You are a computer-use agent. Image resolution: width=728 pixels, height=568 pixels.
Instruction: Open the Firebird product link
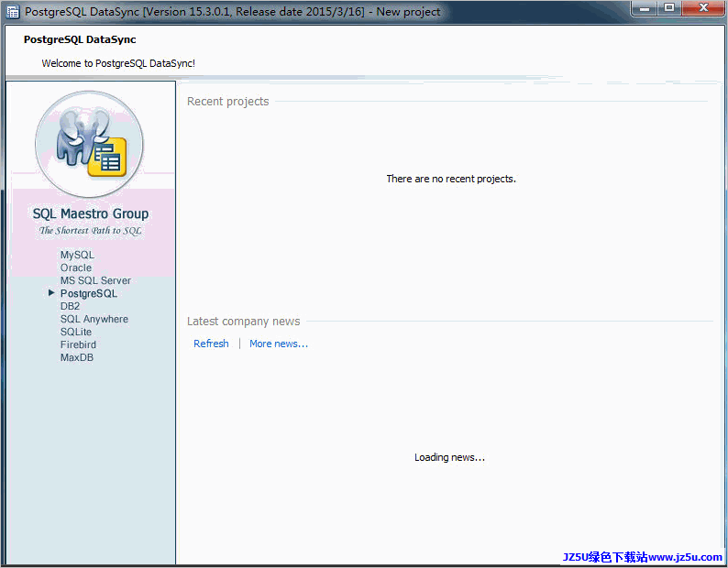click(x=78, y=344)
